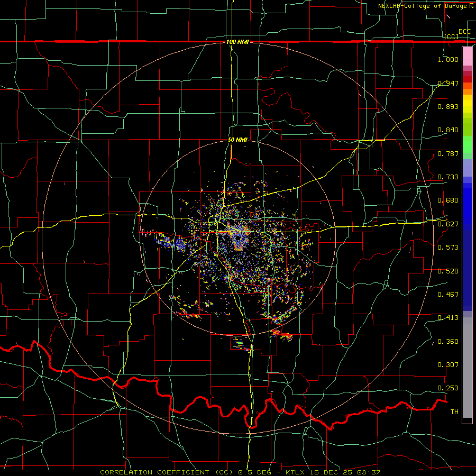
Task: Pick the pink swatch atop the color bar
Action: pyautogui.click(x=467, y=56)
